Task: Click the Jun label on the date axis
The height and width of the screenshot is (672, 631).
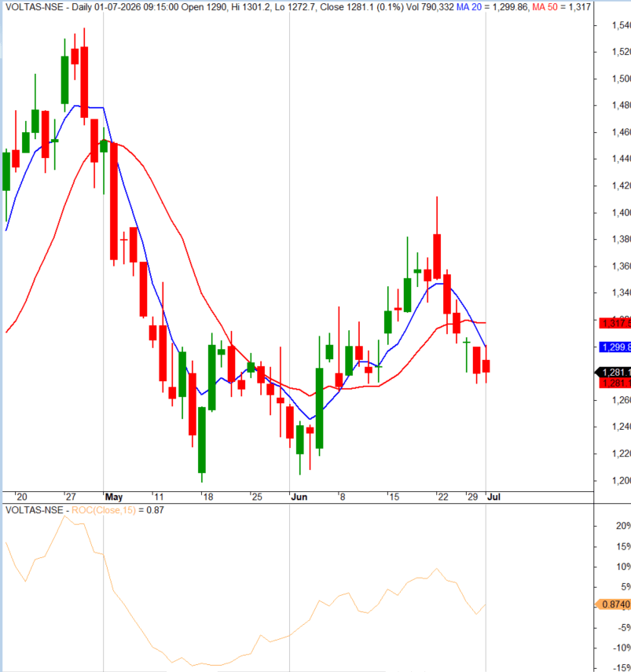Action: point(299,497)
